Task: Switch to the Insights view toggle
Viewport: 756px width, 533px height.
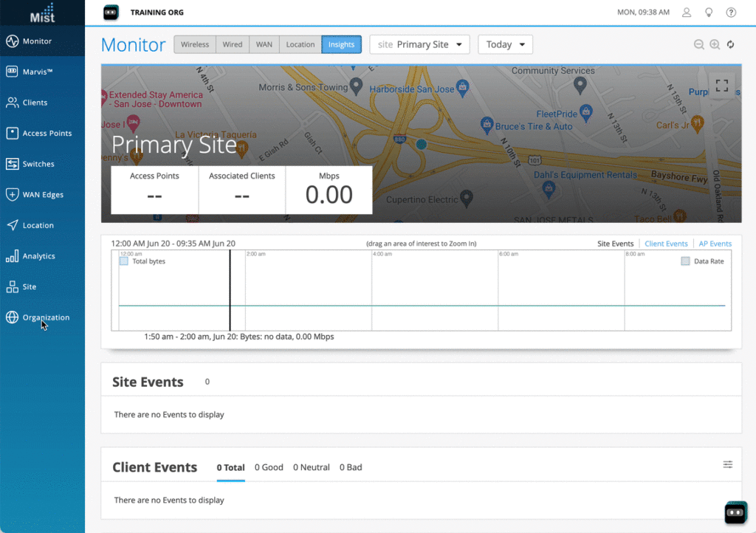Action: (x=341, y=44)
